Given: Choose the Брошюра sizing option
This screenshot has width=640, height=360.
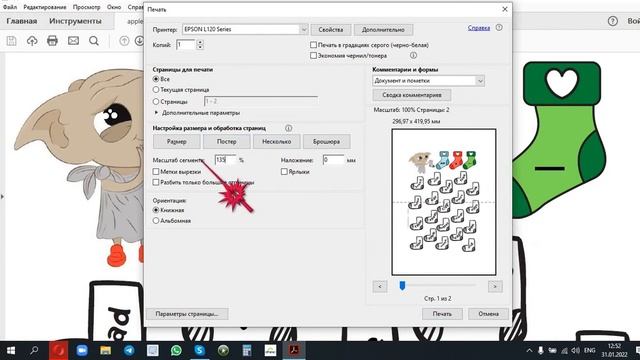Looking at the screenshot, I should click(326, 142).
